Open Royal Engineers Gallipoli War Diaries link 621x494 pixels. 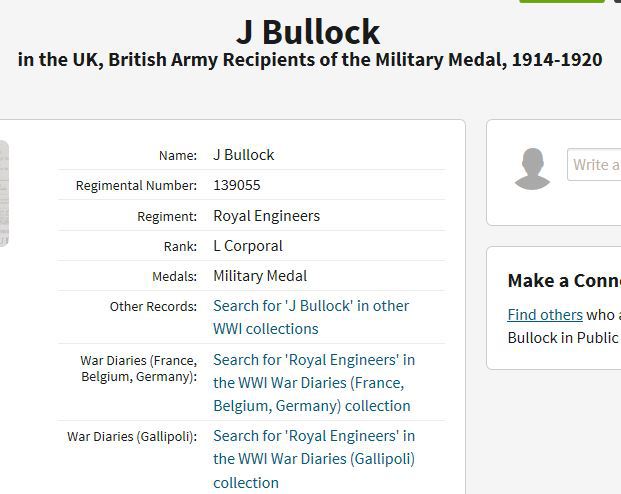point(313,459)
